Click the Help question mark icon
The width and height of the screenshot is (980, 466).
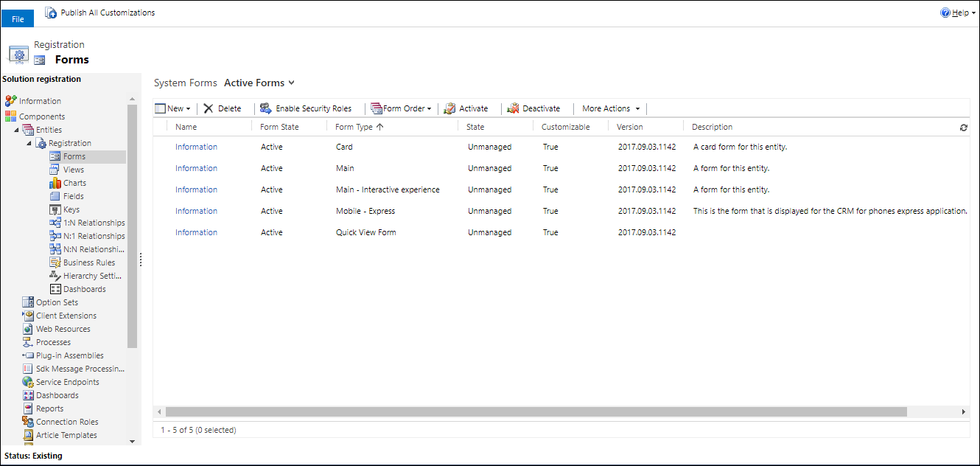(945, 13)
